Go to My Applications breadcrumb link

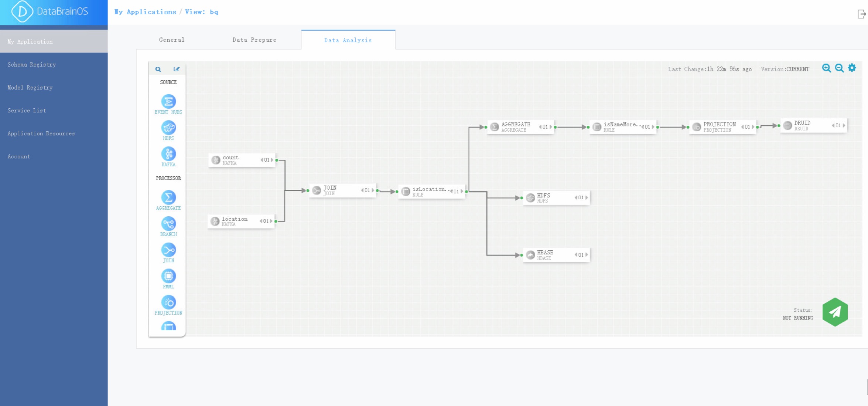coord(145,12)
